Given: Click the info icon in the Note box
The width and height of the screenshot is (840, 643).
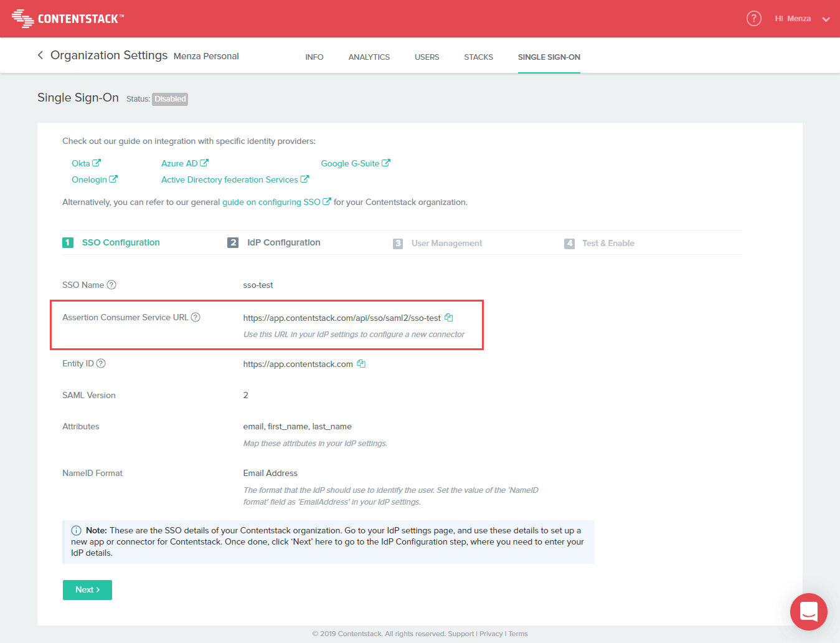Looking at the screenshot, I should click(76, 531).
